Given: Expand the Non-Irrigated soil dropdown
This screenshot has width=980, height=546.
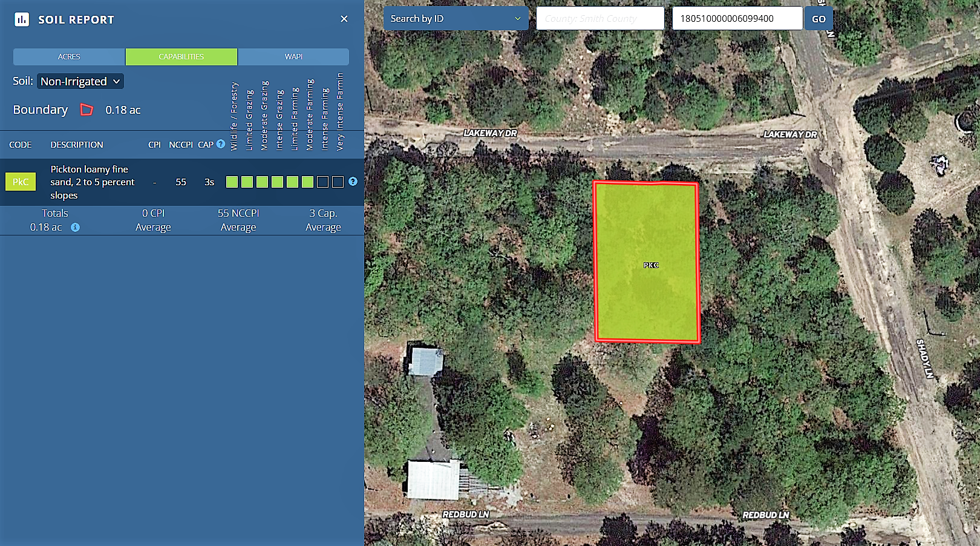Looking at the screenshot, I should (x=80, y=81).
